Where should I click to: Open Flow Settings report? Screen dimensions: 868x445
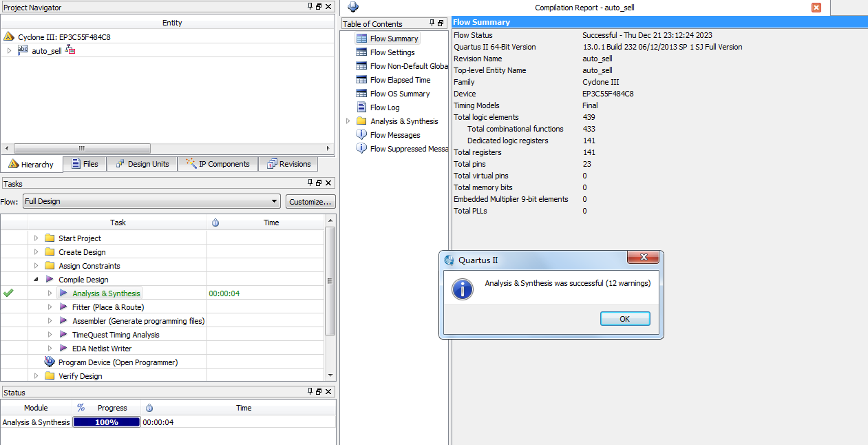click(392, 52)
